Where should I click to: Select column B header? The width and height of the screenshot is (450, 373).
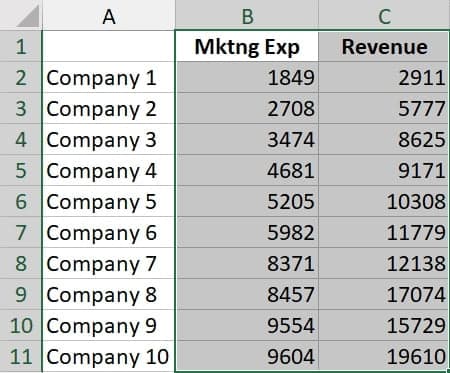click(x=247, y=15)
